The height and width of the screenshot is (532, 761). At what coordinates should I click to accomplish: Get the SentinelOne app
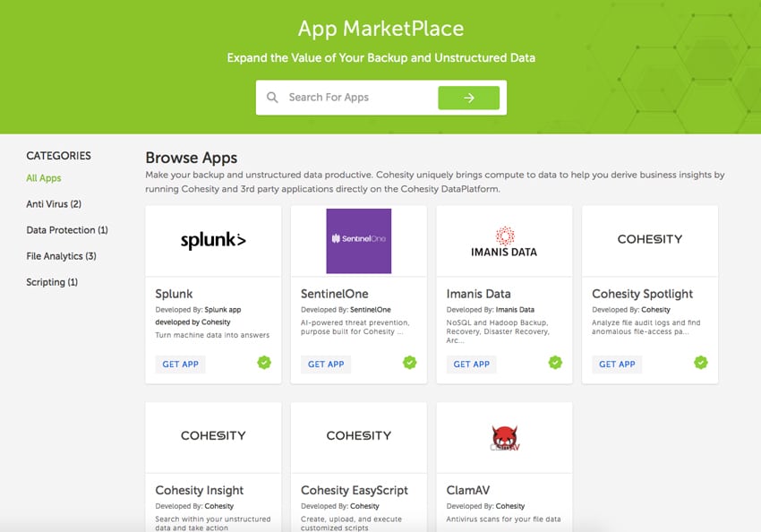click(326, 364)
